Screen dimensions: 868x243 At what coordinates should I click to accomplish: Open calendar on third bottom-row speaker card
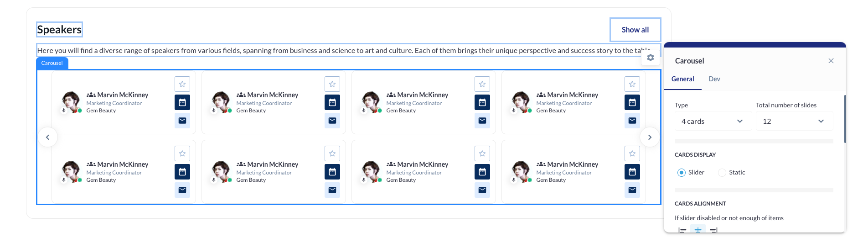click(482, 172)
